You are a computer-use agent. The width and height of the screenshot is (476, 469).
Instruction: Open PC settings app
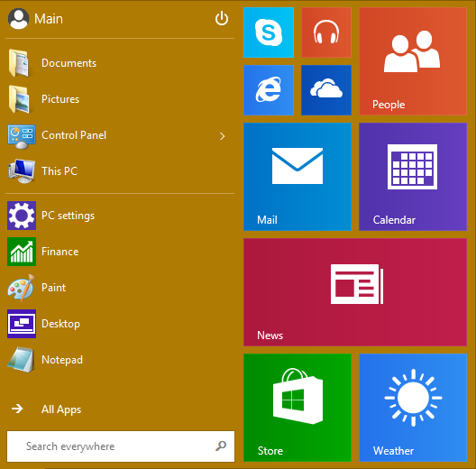[120, 216]
